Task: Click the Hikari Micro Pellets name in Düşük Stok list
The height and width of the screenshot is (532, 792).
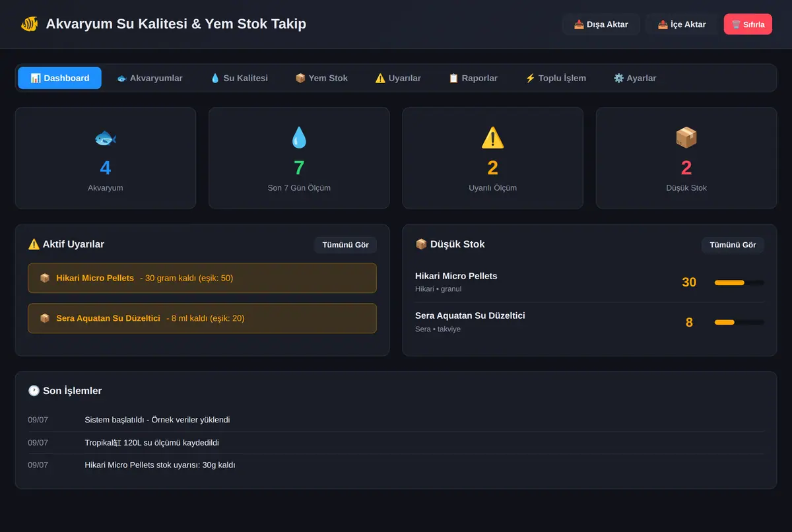Action: [x=456, y=276]
